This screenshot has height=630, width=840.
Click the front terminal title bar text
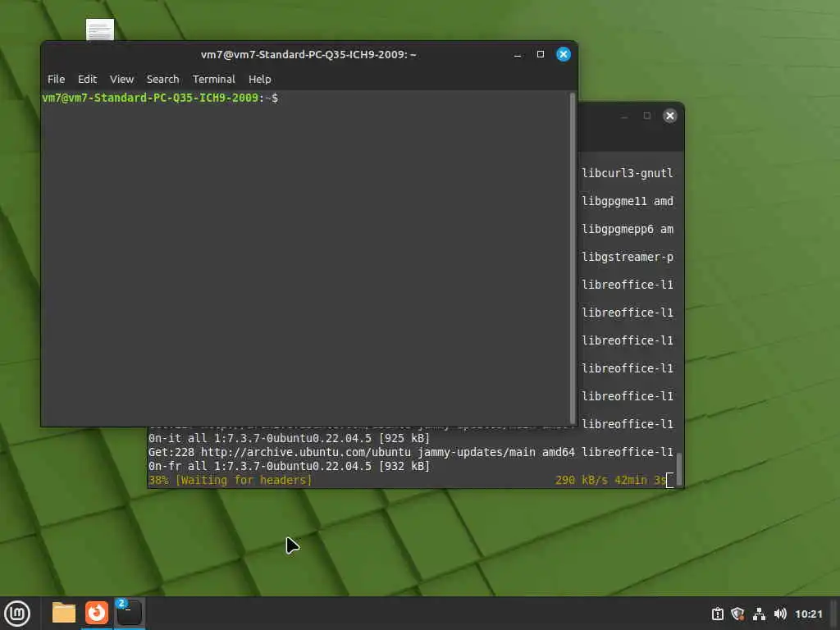point(308,55)
